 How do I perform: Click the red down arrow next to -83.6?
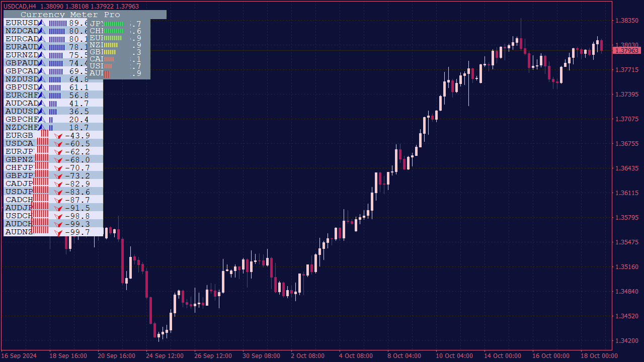tap(58, 193)
